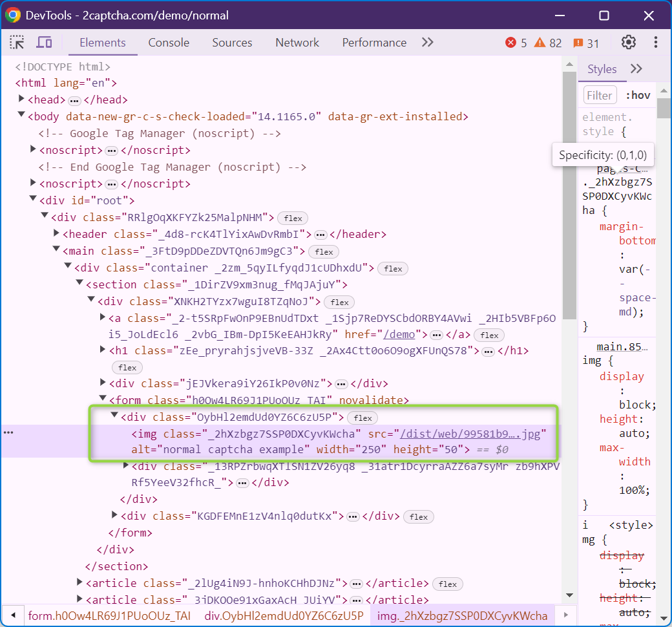
Task: Collapse the form element node
Action: click(x=103, y=399)
